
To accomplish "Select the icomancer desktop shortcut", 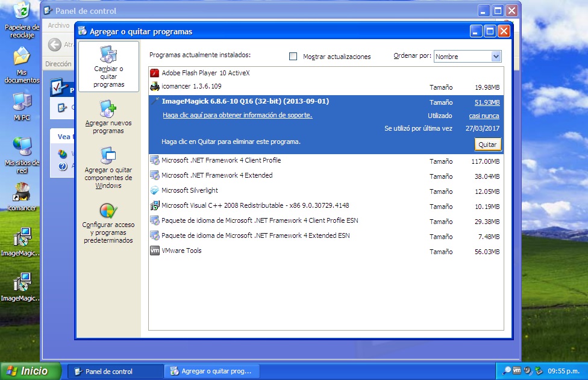I will click(x=22, y=197).
